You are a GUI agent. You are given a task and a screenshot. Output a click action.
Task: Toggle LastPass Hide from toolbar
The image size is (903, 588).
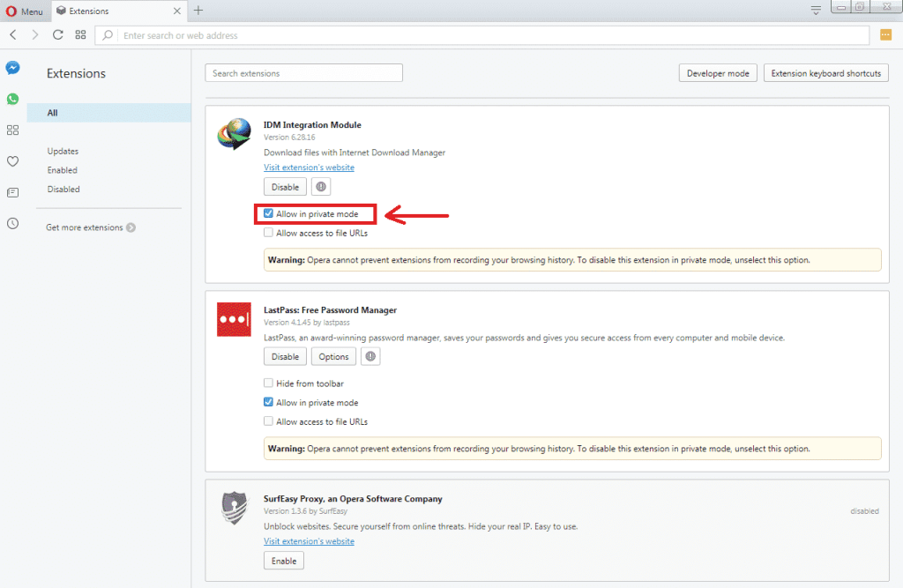(268, 383)
